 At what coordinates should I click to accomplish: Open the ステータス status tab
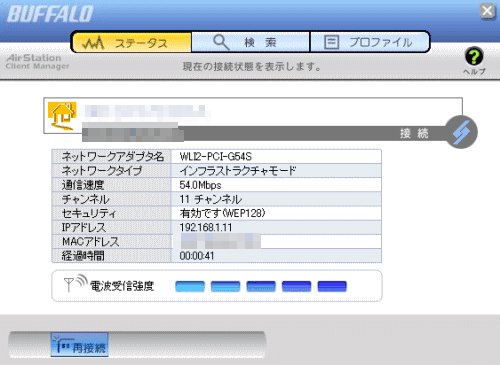[132, 42]
